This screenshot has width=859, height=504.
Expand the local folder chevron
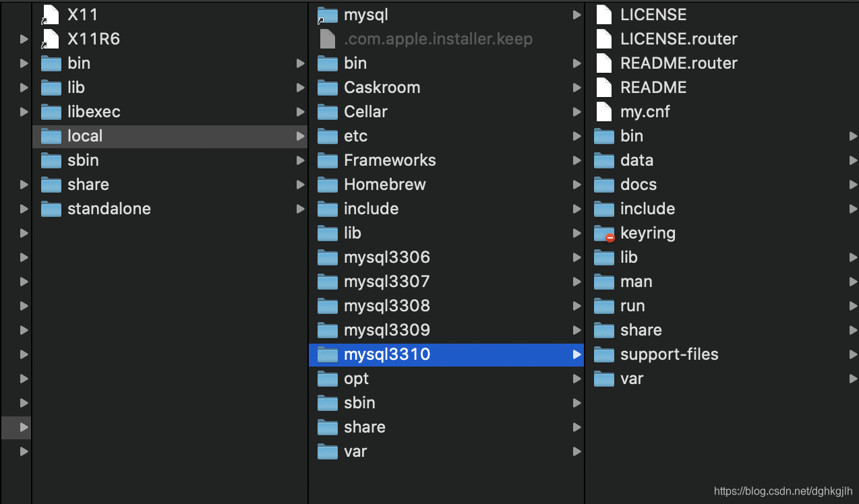(300, 136)
